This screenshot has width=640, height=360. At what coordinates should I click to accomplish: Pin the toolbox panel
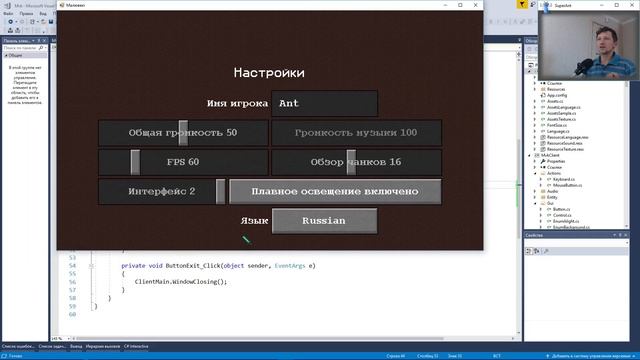point(39,41)
